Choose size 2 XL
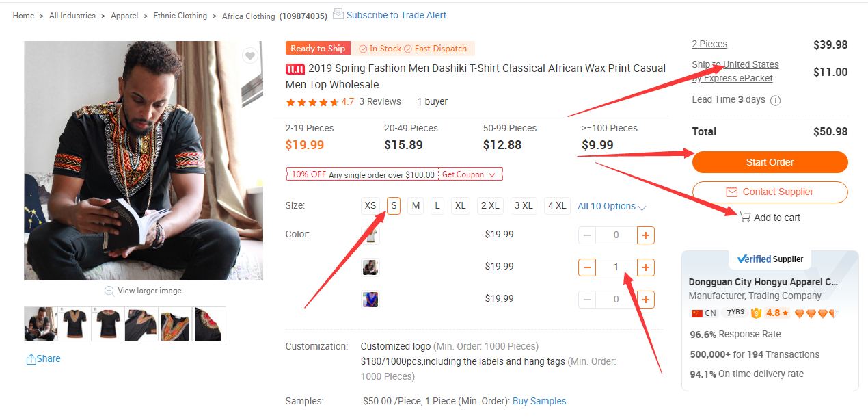This screenshot has height=418, width=868. (x=489, y=206)
